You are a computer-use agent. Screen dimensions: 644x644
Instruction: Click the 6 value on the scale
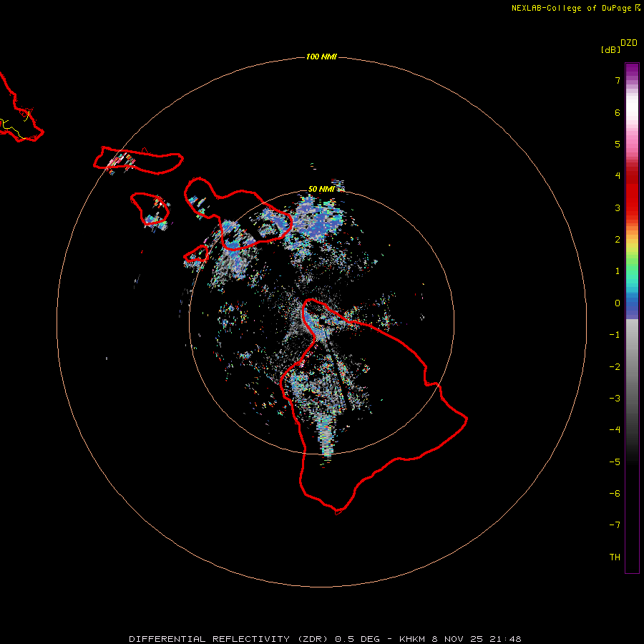pyautogui.click(x=618, y=112)
